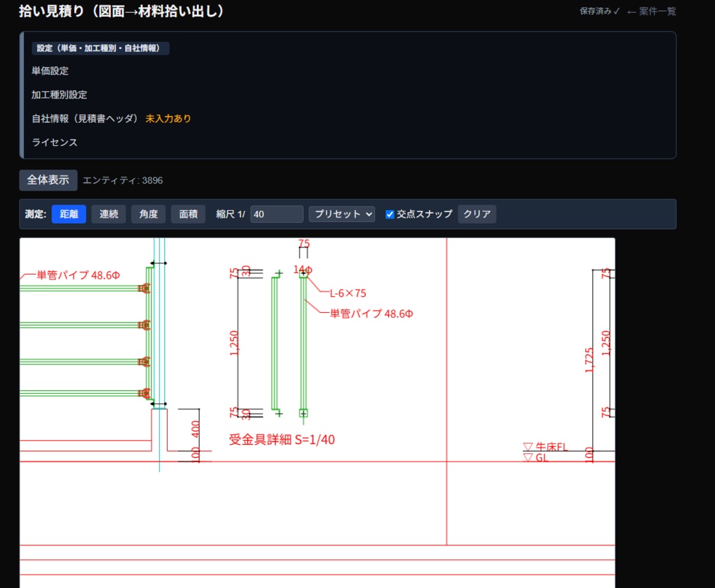The width and height of the screenshot is (715, 588).
Task: Toggle the 交点スナップ checkbox
Action: [x=390, y=214]
